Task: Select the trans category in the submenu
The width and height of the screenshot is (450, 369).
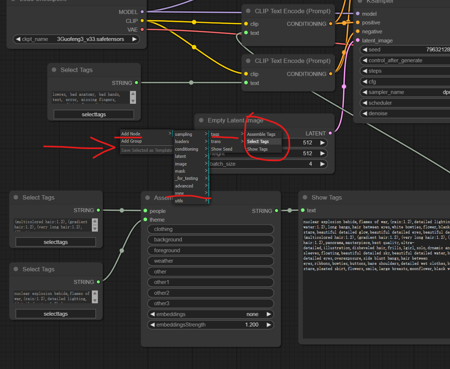Action: (227, 141)
